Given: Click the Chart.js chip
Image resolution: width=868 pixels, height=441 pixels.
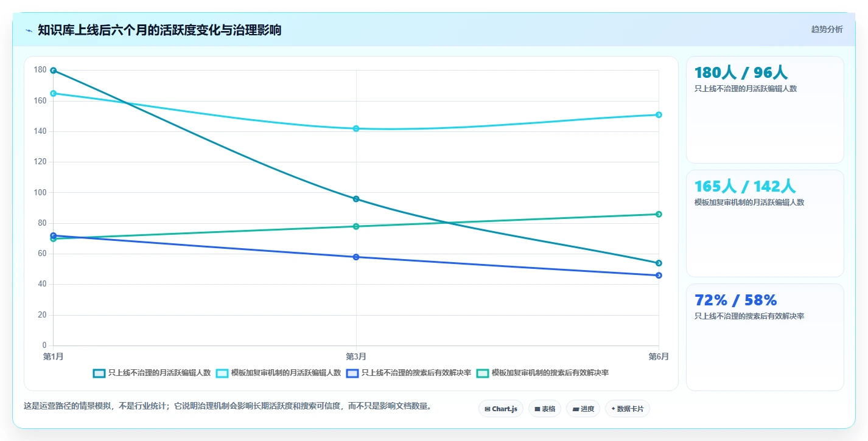Looking at the screenshot, I should click(501, 409).
